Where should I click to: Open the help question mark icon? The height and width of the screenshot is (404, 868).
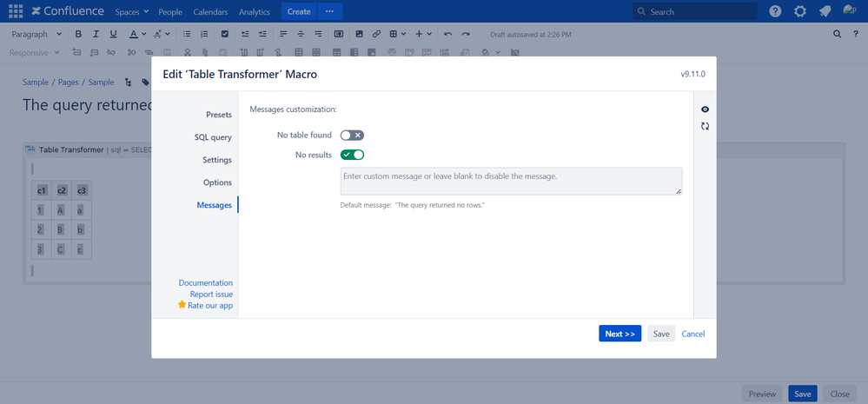point(775,11)
